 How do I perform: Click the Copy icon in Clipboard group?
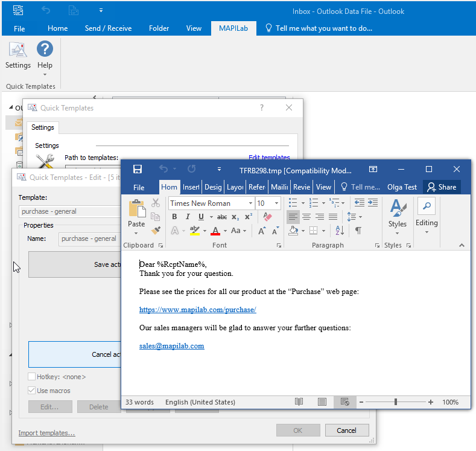[x=156, y=217]
